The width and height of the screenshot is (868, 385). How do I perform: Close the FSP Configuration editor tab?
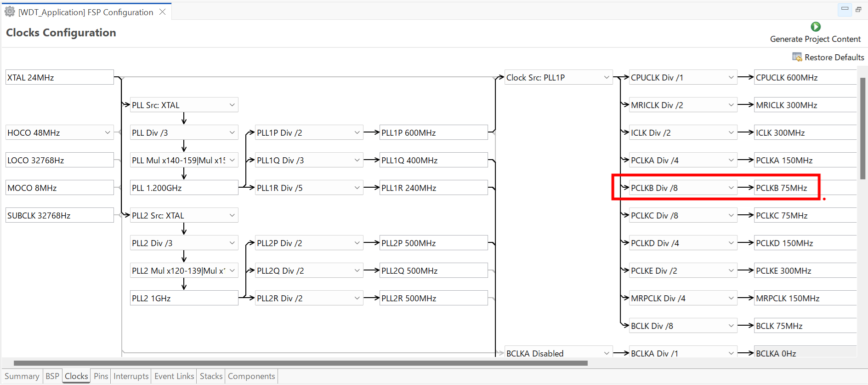click(x=162, y=12)
